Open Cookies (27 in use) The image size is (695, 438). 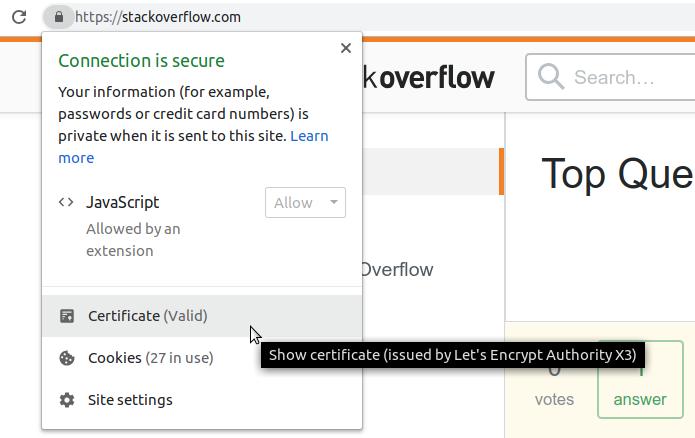click(x=202, y=358)
